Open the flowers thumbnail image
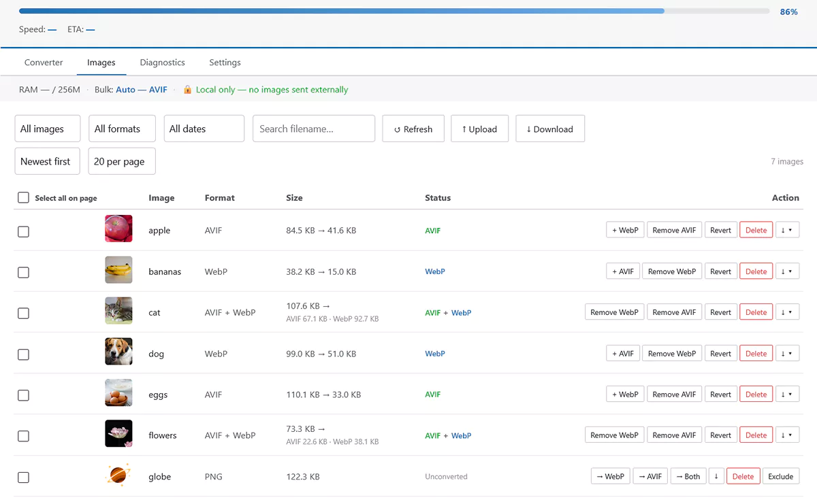 point(118,433)
